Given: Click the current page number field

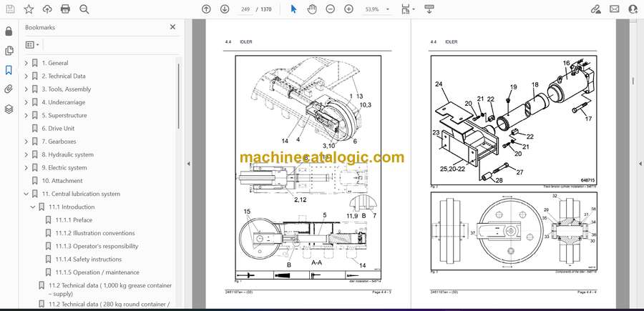Looking at the screenshot, I should tap(246, 9).
